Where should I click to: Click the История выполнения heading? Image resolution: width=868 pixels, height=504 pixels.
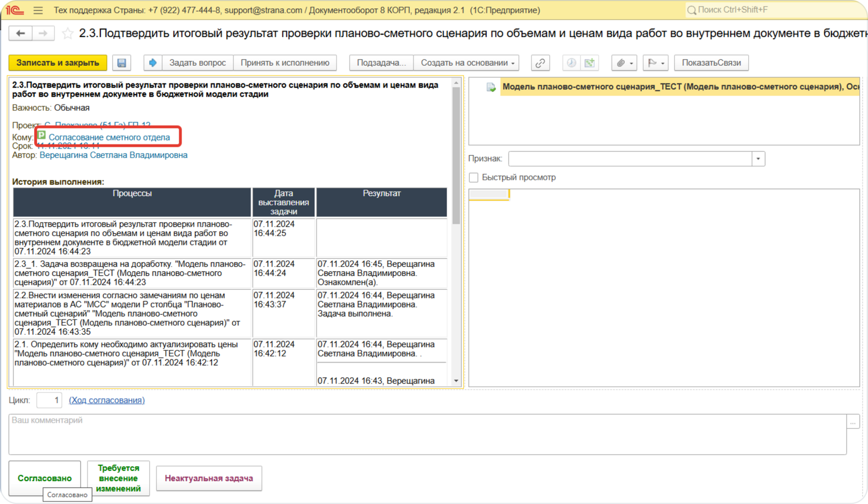58,182
